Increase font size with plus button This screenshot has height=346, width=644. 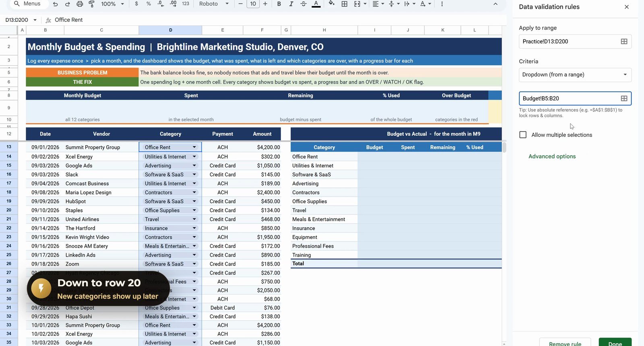pyautogui.click(x=265, y=4)
